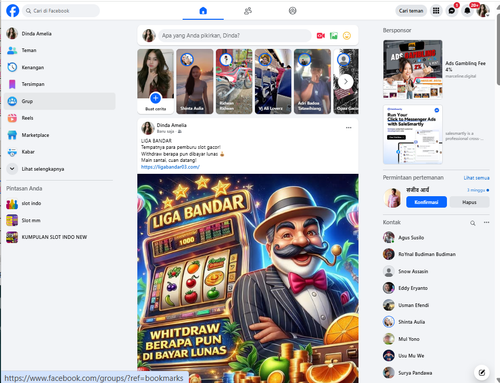This screenshot has height=383, width=500.
Task: Open Grup in left sidebar
Action: click(x=60, y=101)
